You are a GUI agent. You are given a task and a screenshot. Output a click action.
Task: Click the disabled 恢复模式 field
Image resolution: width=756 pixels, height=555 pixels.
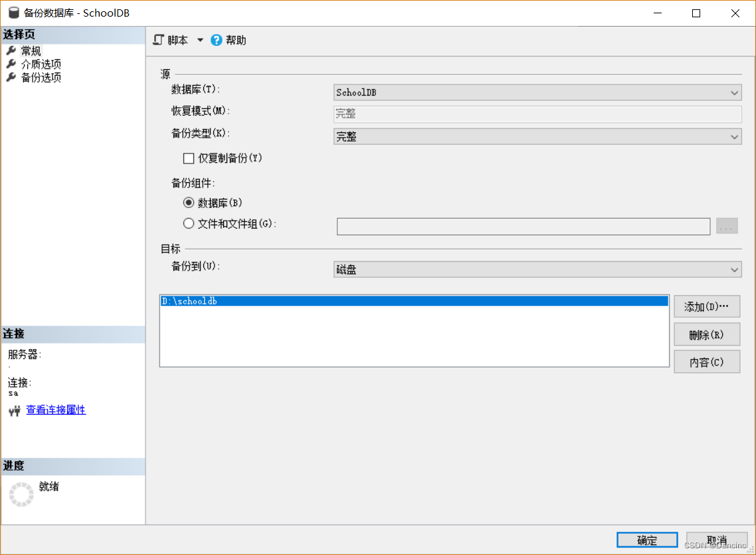[537, 114]
